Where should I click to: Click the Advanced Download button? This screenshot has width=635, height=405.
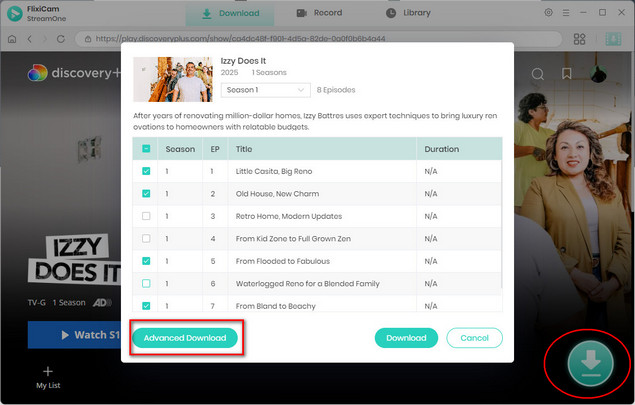coord(185,338)
